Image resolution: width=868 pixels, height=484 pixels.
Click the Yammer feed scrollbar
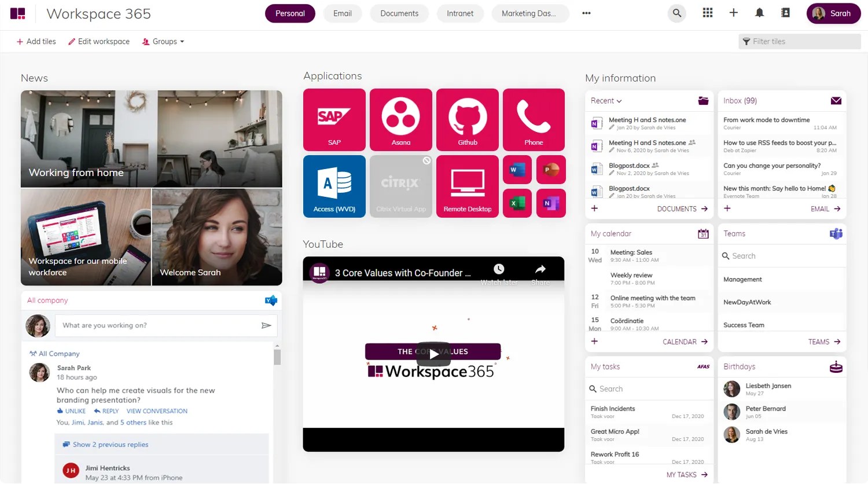tap(277, 356)
